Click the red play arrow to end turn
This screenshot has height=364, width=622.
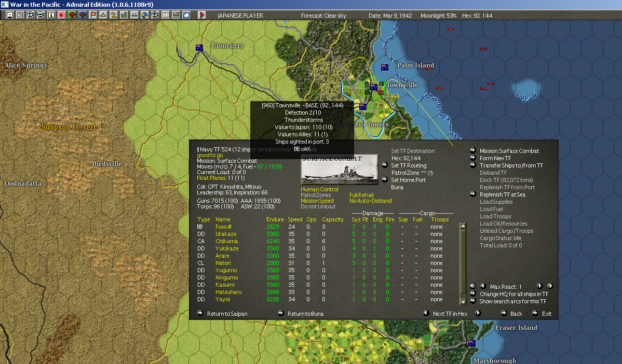click(x=201, y=15)
